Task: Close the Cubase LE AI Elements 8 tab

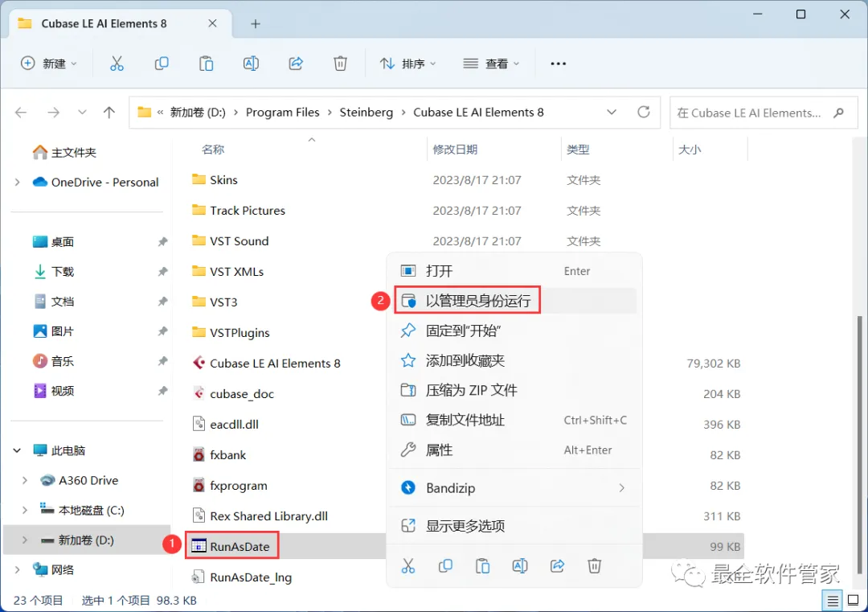Action: pyautogui.click(x=212, y=24)
